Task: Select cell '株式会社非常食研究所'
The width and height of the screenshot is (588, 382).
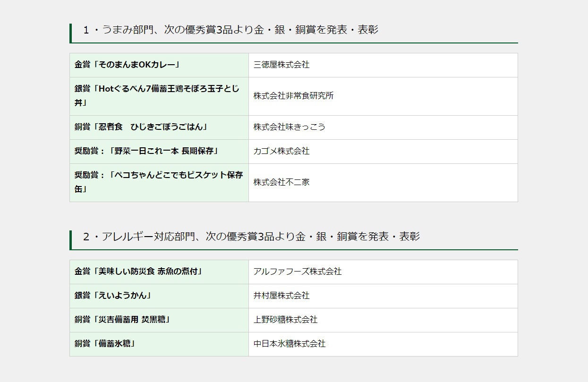Action: [383, 96]
